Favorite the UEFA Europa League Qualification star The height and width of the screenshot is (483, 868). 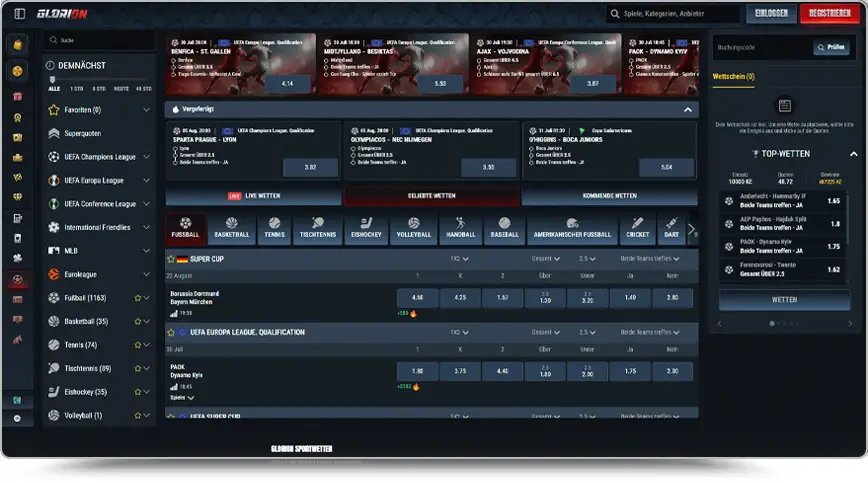pos(171,333)
